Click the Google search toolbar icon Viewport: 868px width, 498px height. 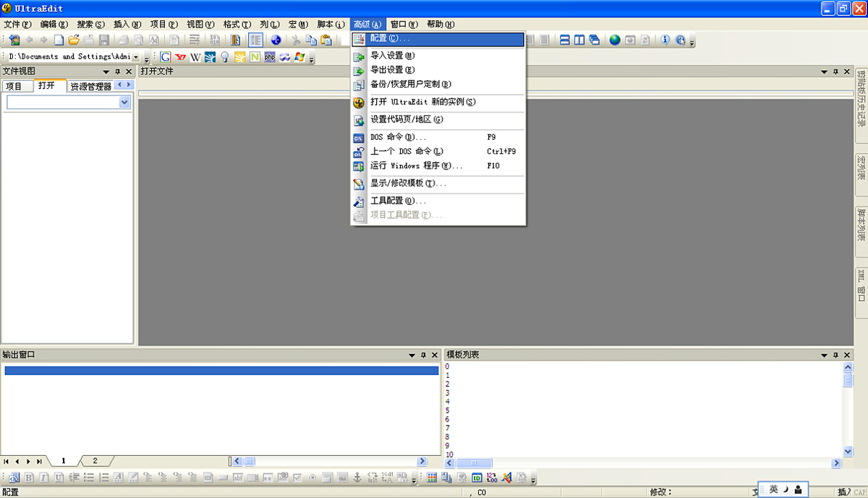(165, 57)
